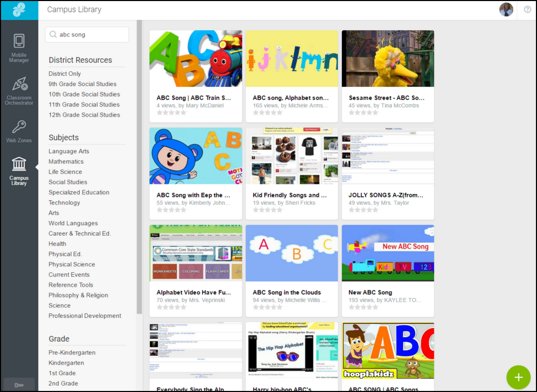Select Professional Development subject
The image size is (537, 392).
pyautogui.click(x=84, y=315)
